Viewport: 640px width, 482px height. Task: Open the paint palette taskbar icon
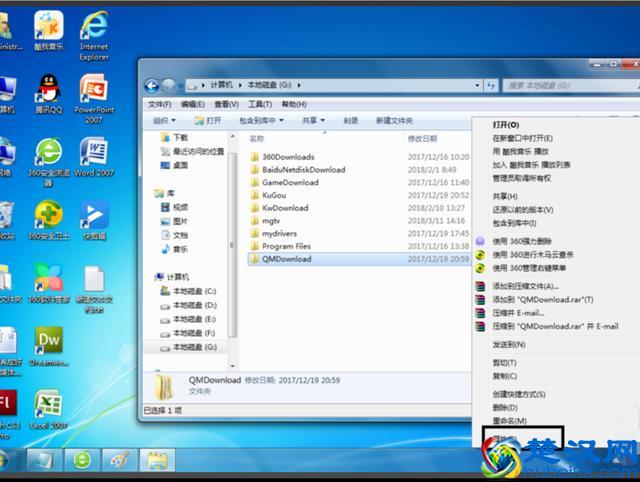(120, 460)
